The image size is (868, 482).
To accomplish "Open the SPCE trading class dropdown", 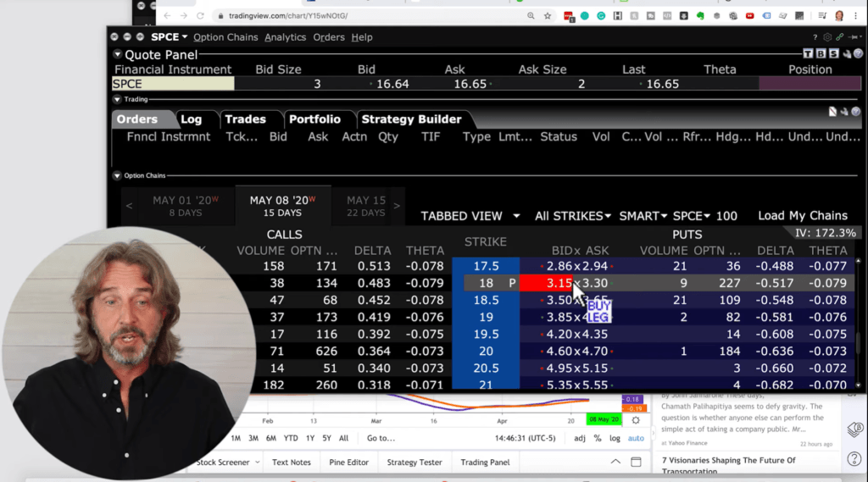I will point(692,216).
